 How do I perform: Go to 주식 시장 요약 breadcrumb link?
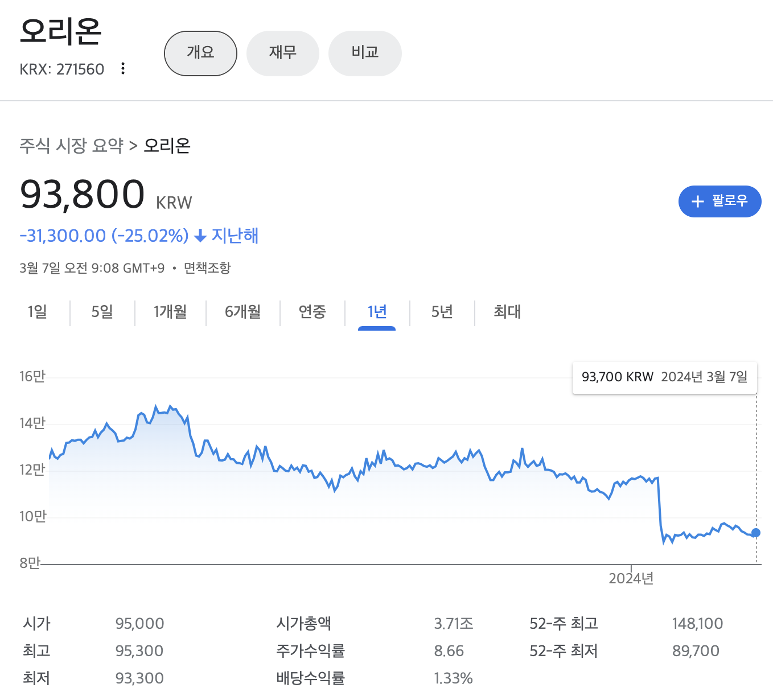point(72,146)
